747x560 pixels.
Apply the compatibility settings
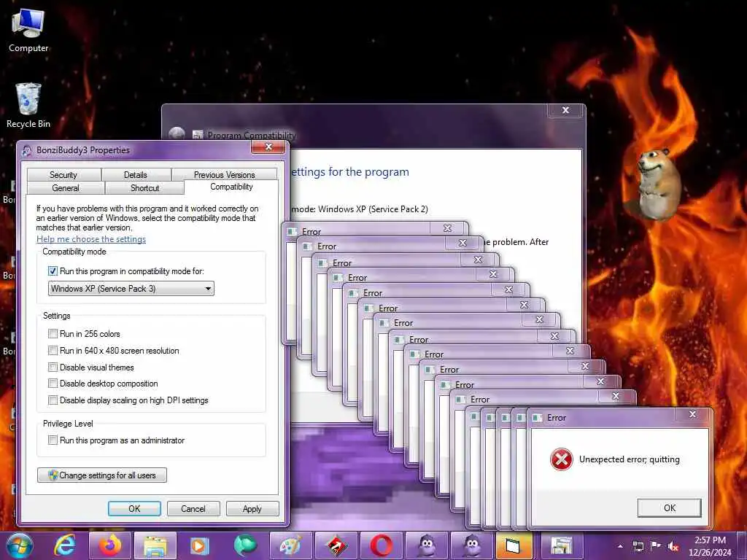[x=252, y=508]
